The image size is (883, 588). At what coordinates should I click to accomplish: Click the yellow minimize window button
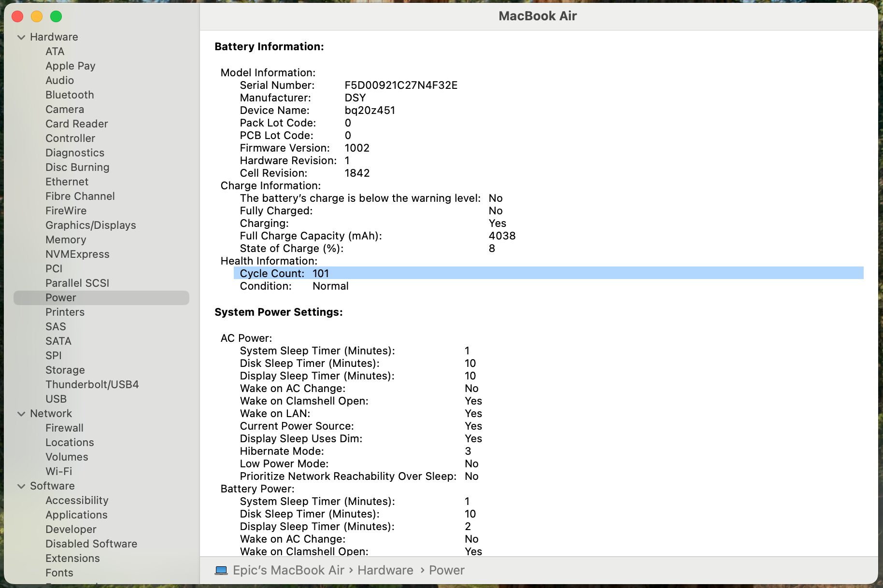pos(37,16)
